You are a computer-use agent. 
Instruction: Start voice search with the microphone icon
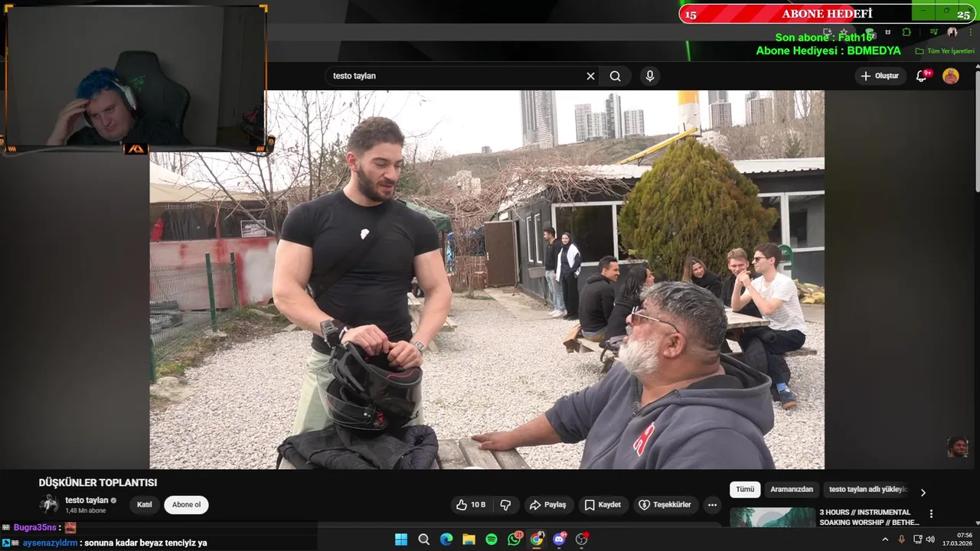coord(649,76)
